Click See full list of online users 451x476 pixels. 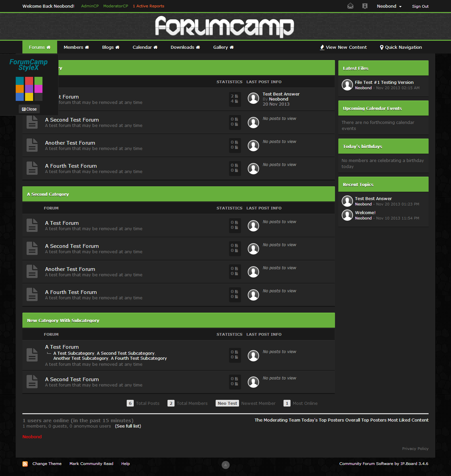pos(128,426)
